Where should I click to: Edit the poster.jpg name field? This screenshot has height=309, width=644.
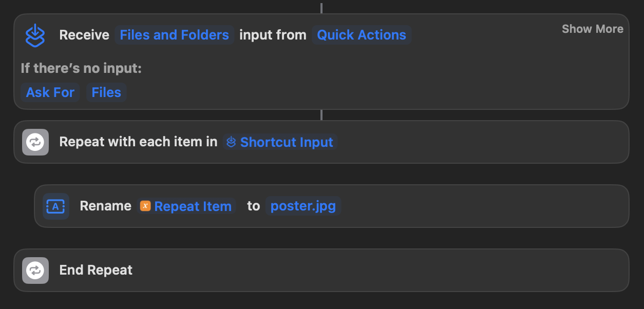[x=303, y=206]
